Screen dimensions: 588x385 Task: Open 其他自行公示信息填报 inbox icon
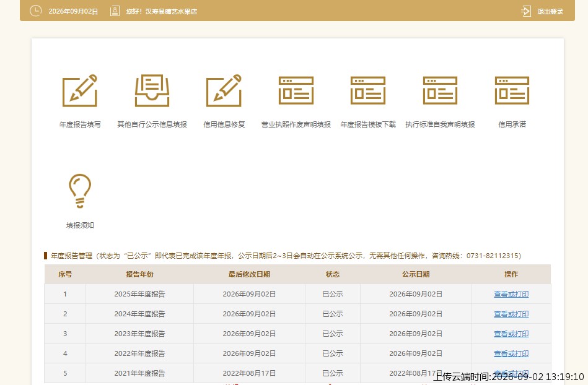pyautogui.click(x=152, y=90)
